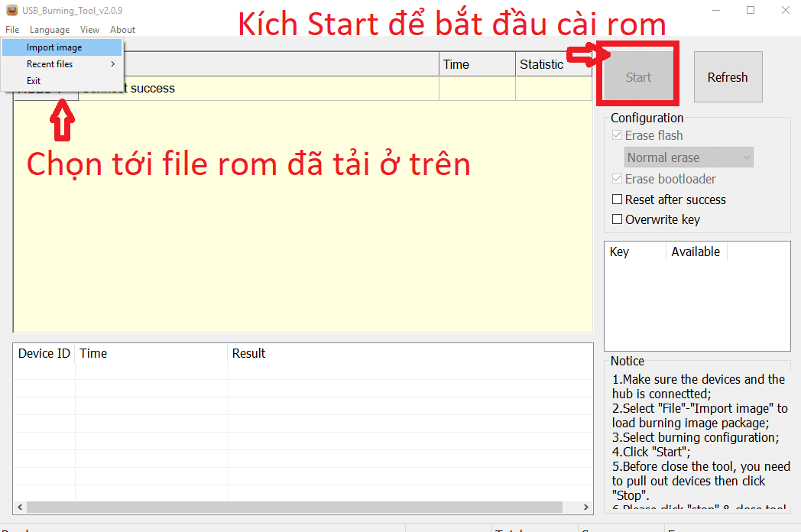The image size is (801, 532).
Task: Open the Recent files submenu
Action: click(62, 64)
